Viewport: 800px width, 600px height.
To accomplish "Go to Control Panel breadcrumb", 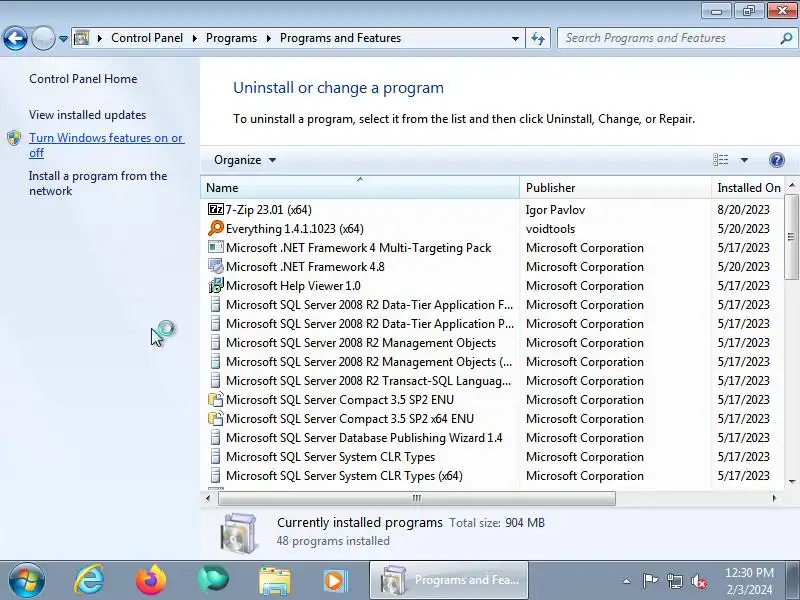I will click(147, 38).
